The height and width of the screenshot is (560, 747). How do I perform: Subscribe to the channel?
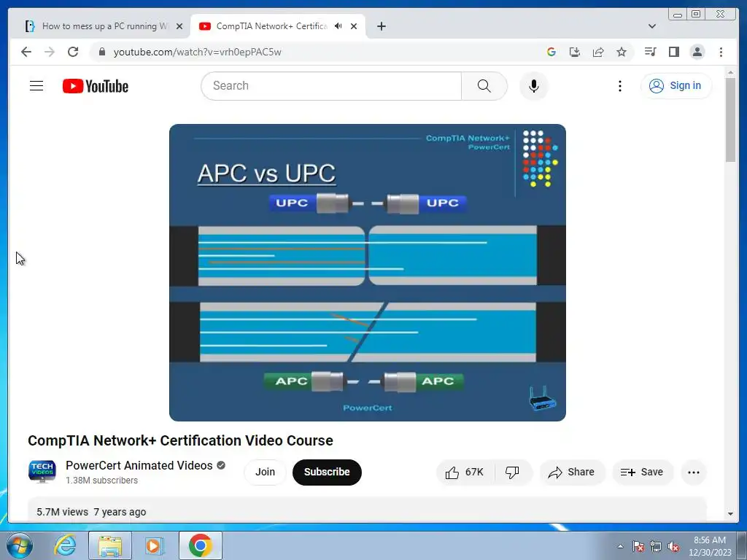[x=327, y=472]
